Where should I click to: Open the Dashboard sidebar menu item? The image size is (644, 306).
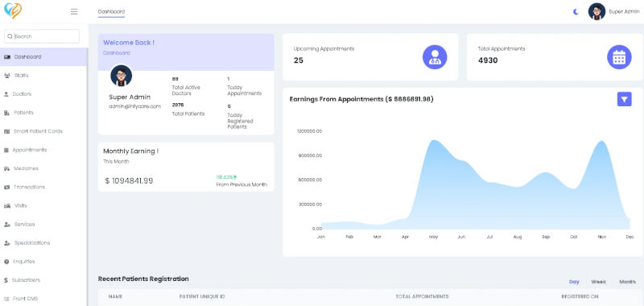[43, 56]
